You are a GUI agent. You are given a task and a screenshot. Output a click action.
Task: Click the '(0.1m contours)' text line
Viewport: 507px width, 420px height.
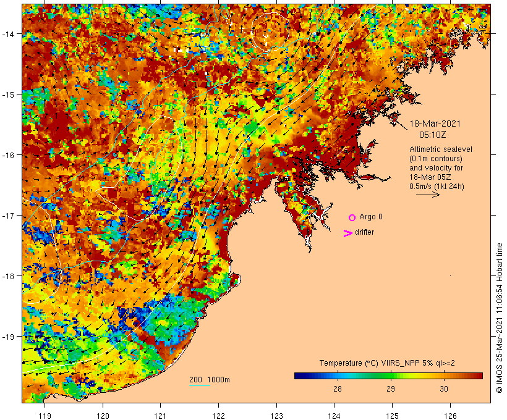[x=436, y=159]
